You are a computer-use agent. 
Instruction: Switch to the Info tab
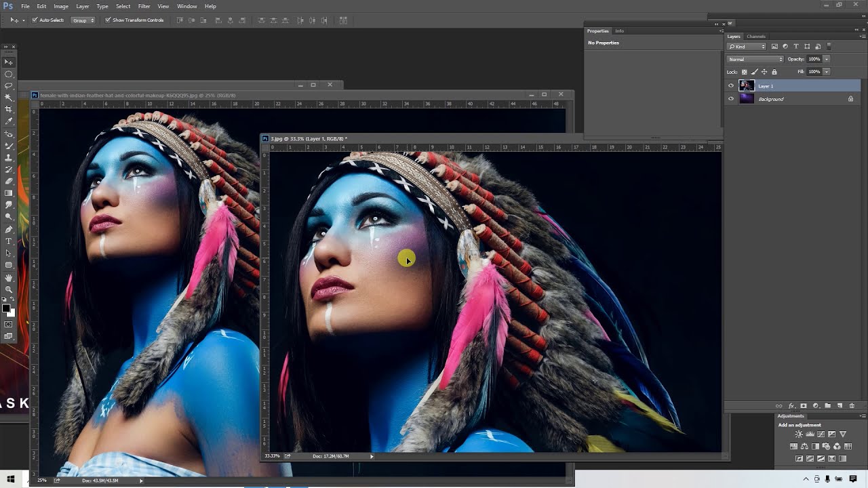coord(620,30)
